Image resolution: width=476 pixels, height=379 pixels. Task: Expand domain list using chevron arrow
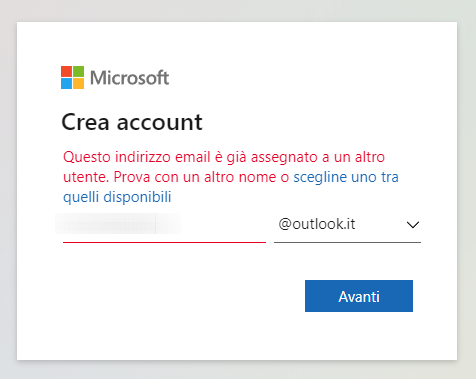pos(413,225)
